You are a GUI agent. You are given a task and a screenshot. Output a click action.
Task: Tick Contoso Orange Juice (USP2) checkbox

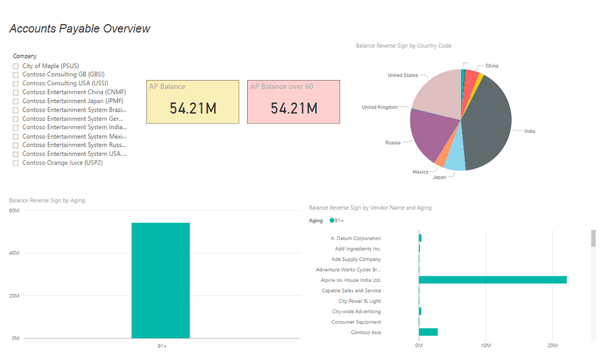(x=15, y=163)
